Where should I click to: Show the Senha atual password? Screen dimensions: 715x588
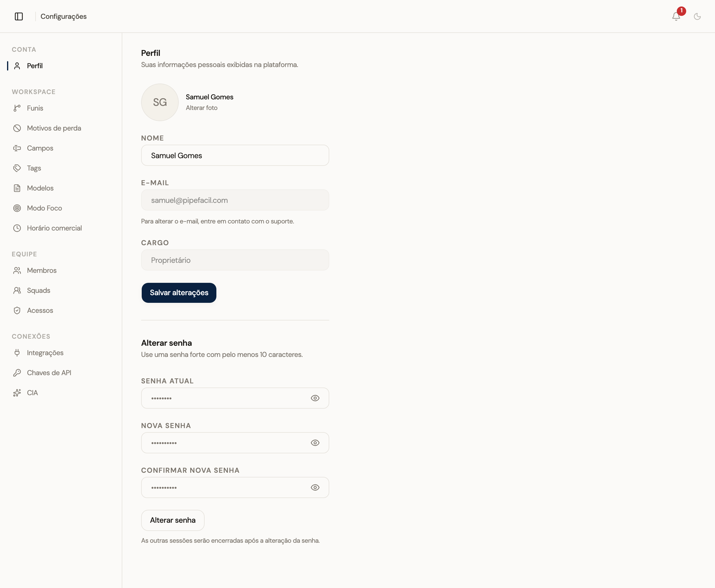(315, 398)
